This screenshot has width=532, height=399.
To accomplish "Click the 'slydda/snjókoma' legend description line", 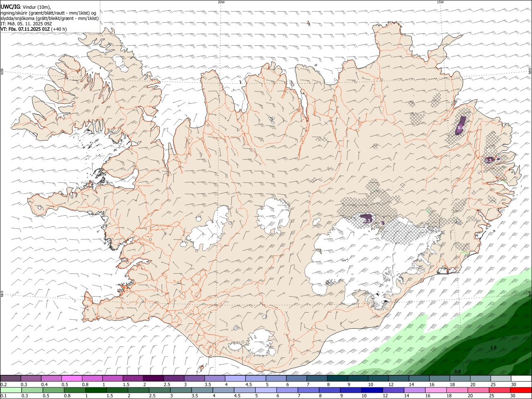I will 49,18.
